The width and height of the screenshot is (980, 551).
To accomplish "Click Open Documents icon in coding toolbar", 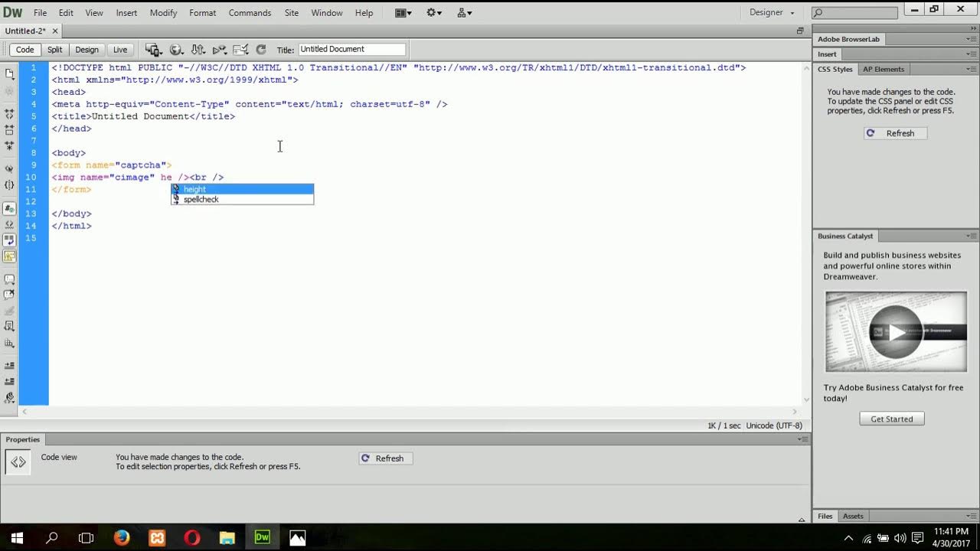I will (x=10, y=73).
